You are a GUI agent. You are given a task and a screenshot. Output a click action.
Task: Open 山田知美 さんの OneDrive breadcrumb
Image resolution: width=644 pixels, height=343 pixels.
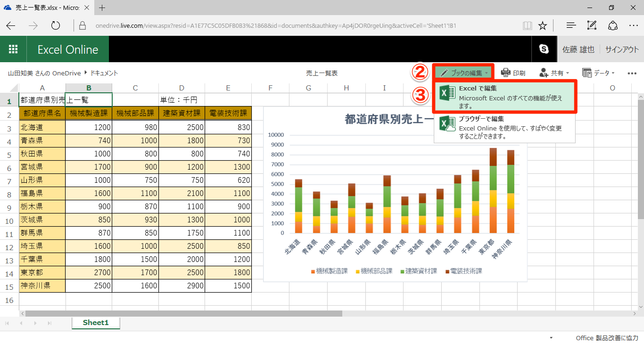tap(44, 73)
